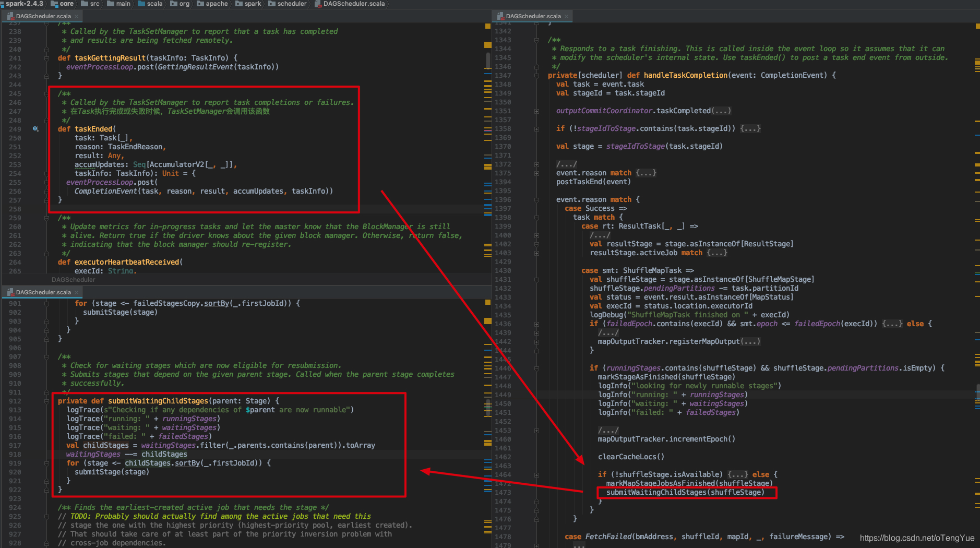The image size is (980, 548).
Task: Select the top-left DAGScheduler.scala editor tab
Action: (x=43, y=16)
